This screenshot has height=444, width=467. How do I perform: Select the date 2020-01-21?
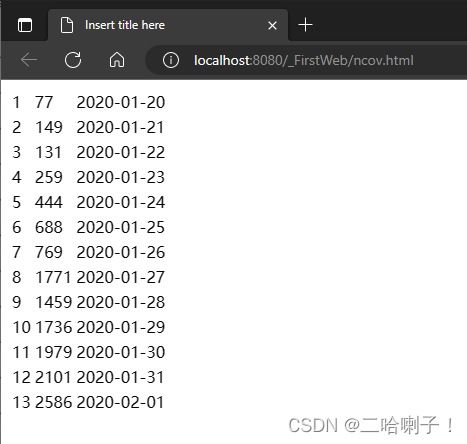click(120, 127)
